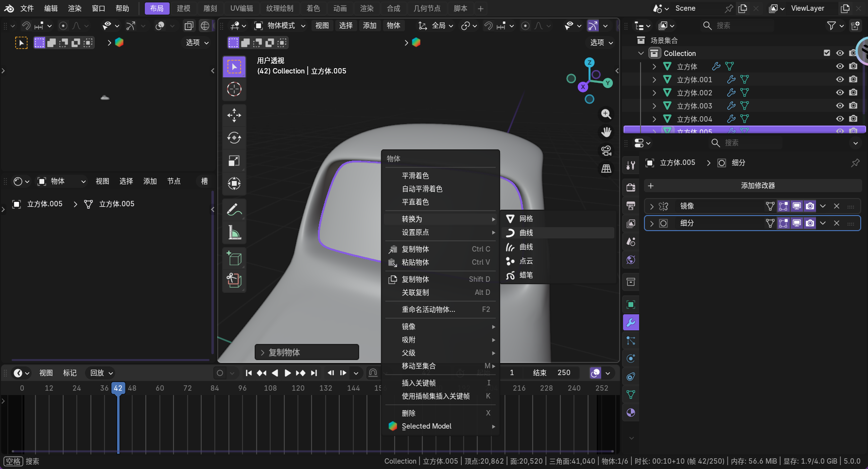Screen dimensions: 868x469
Task: Open the Modifiers wrench properties tab
Action: pyautogui.click(x=631, y=323)
